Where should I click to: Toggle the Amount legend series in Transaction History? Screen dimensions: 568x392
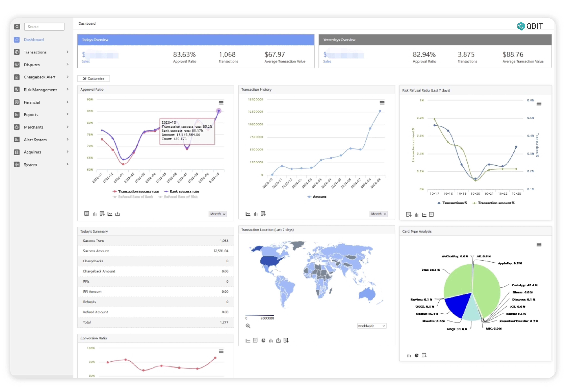317,197
